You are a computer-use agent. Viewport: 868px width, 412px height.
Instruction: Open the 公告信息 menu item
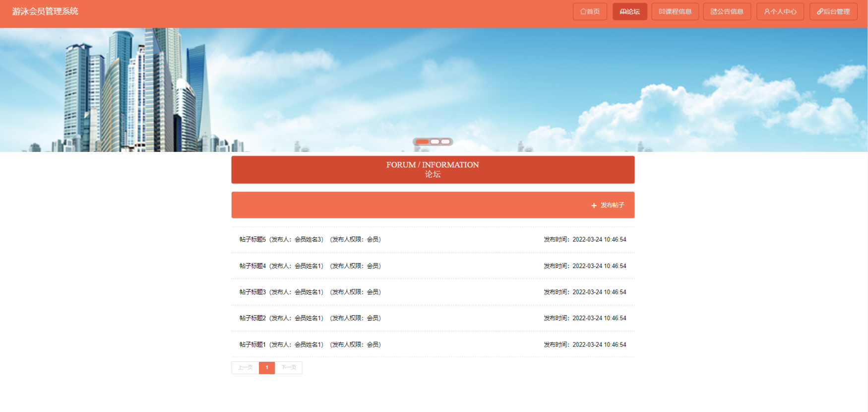coord(727,11)
